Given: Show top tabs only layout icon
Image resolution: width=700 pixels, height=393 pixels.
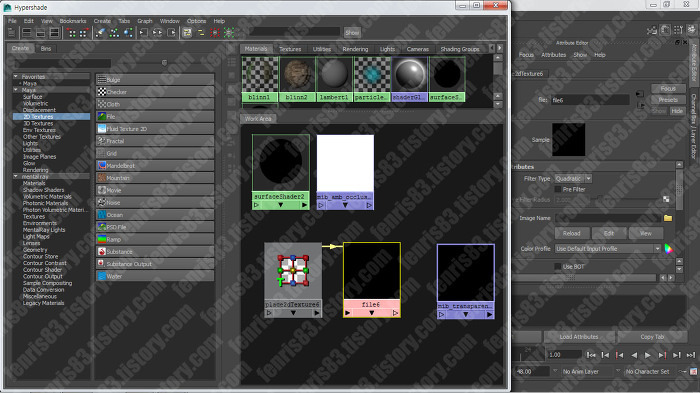Looking at the screenshot, I should (x=27, y=33).
